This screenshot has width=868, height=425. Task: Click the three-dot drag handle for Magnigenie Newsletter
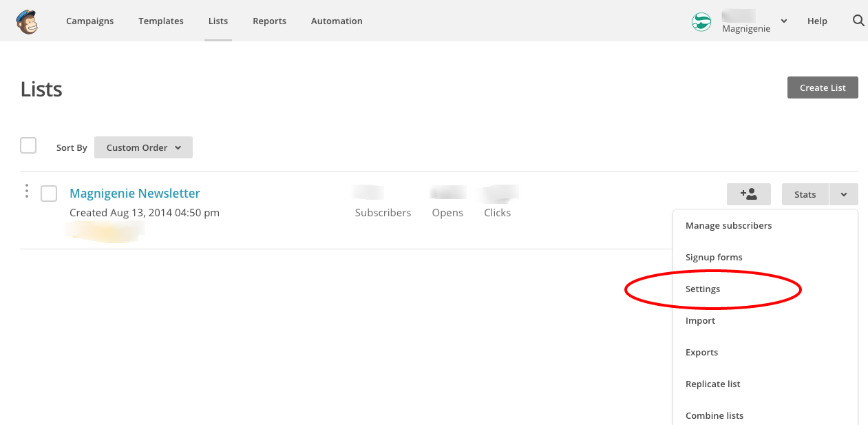point(27,191)
